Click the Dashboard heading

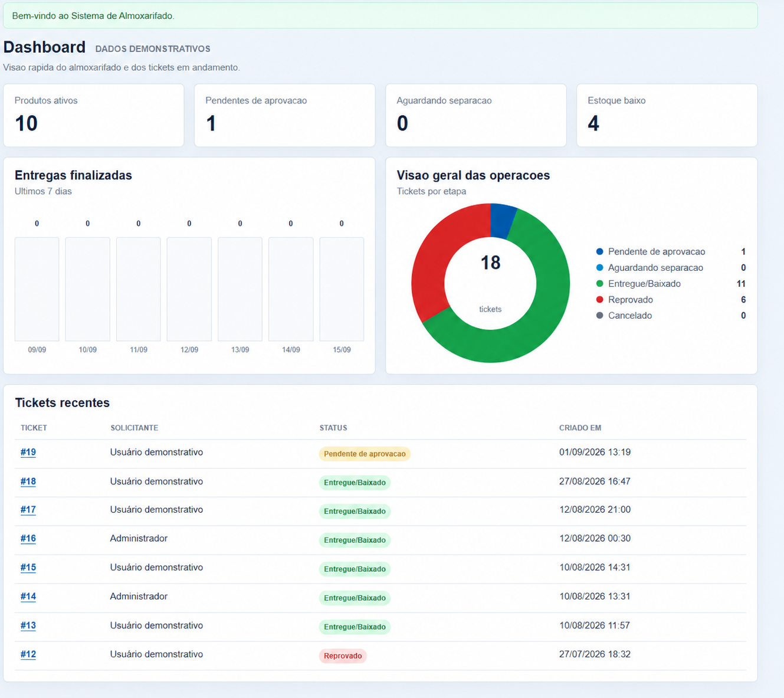(44, 47)
